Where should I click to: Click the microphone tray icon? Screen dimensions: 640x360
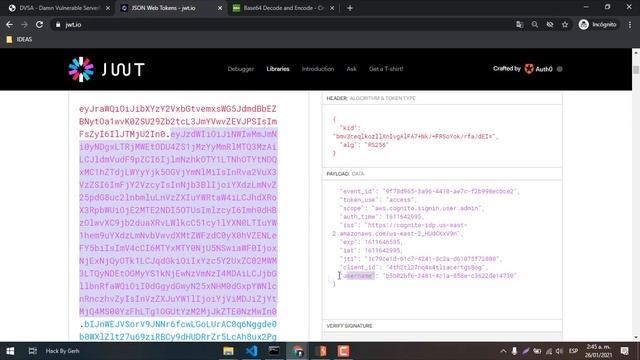point(514,351)
